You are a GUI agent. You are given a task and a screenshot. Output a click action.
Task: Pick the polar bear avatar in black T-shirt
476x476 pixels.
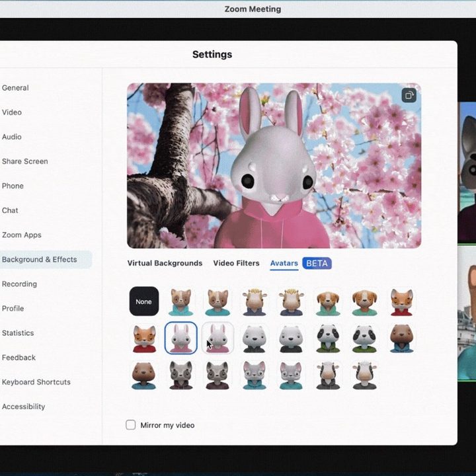pos(291,338)
